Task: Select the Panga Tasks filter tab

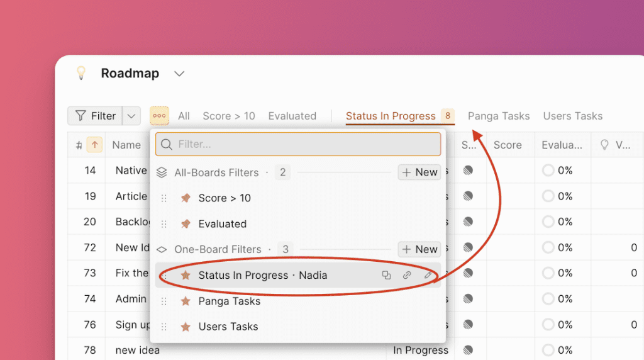Action: point(499,116)
